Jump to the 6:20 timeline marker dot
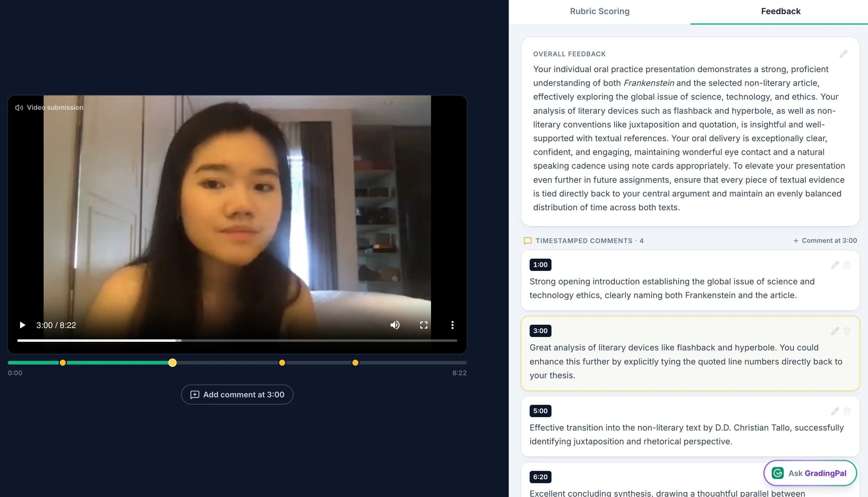Screen dimensions: 868x497 355,362
